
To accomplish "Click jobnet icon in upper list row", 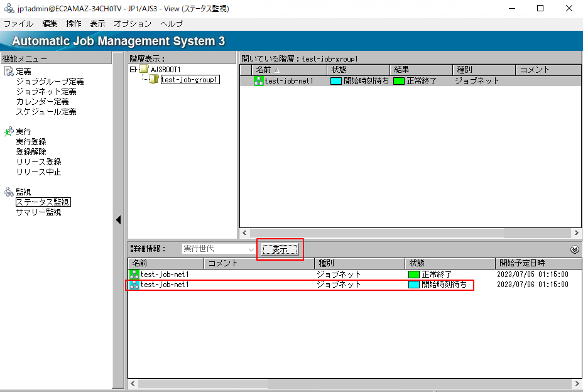I will (x=258, y=80).
